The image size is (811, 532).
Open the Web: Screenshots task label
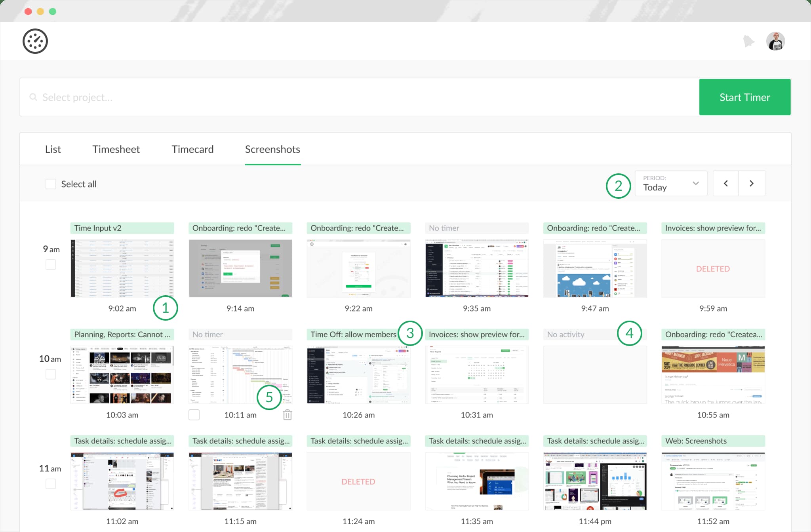pos(713,441)
